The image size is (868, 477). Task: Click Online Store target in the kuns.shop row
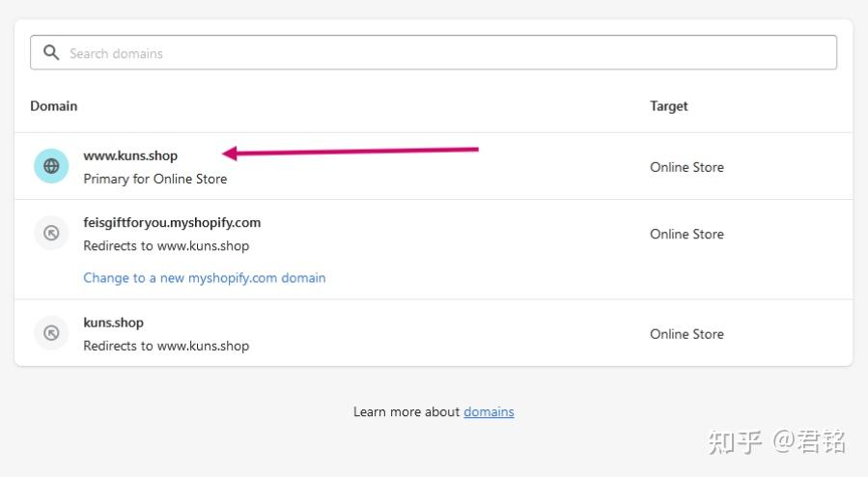tap(687, 334)
